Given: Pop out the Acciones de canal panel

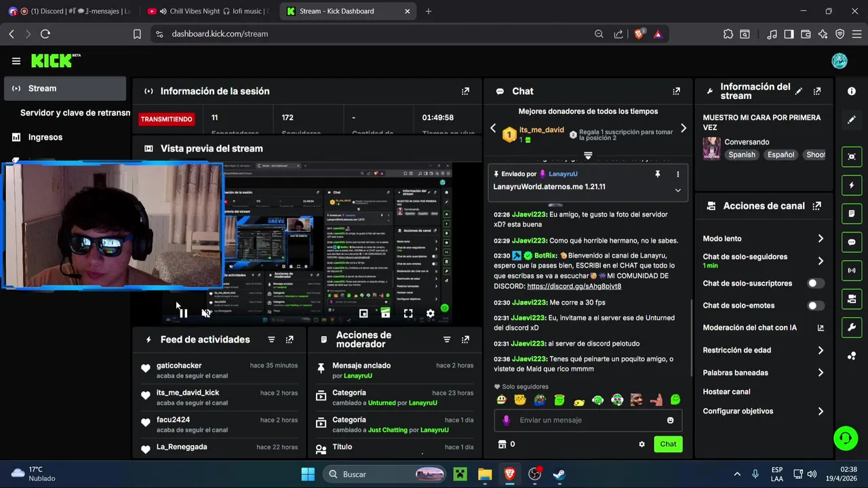Looking at the screenshot, I should 817,206.
